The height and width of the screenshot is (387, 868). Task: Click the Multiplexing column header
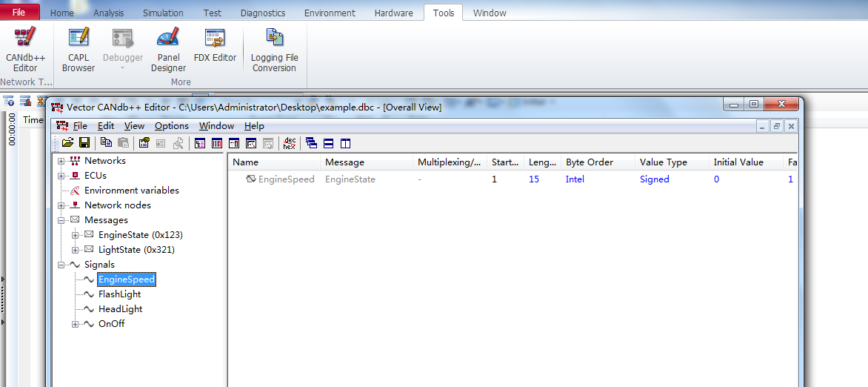(450, 162)
